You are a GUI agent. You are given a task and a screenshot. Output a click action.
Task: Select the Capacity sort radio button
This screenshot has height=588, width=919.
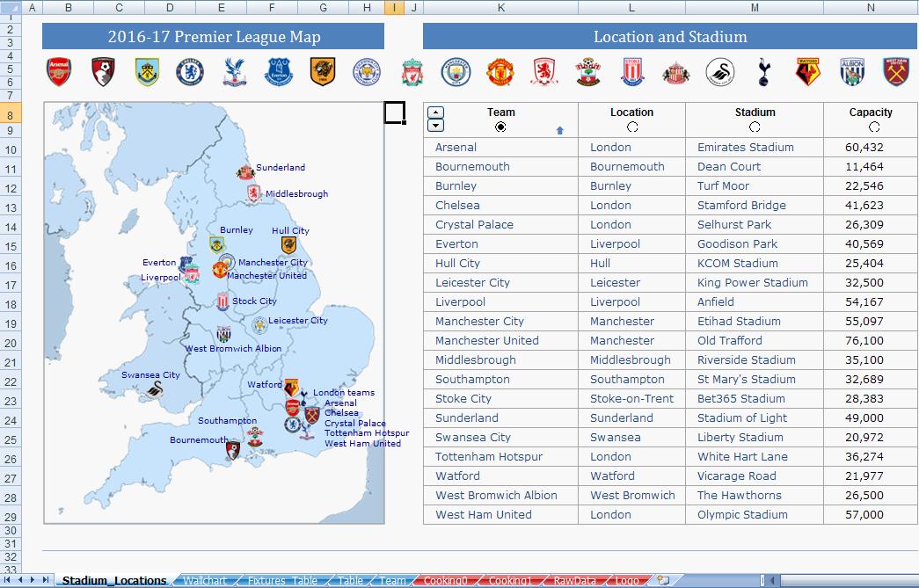tap(874, 127)
